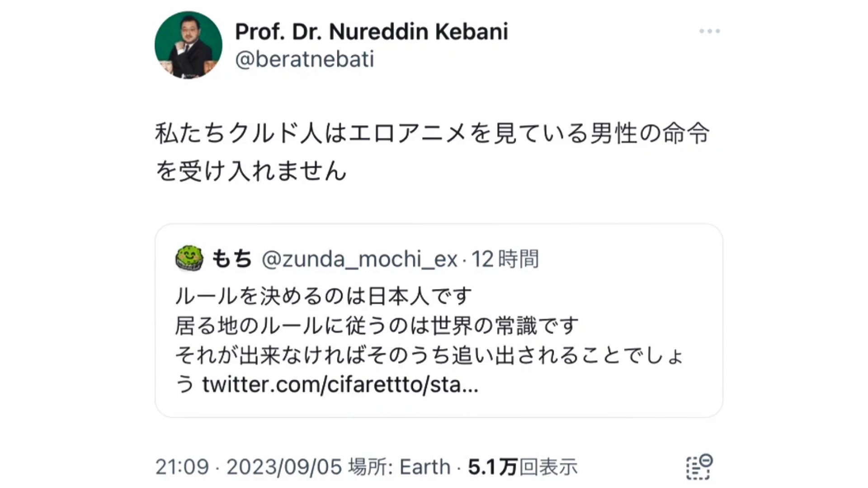This screenshot has width=868, height=488.
Task: Click main tweet line starting 私たちクルド人は
Action: click(432, 133)
